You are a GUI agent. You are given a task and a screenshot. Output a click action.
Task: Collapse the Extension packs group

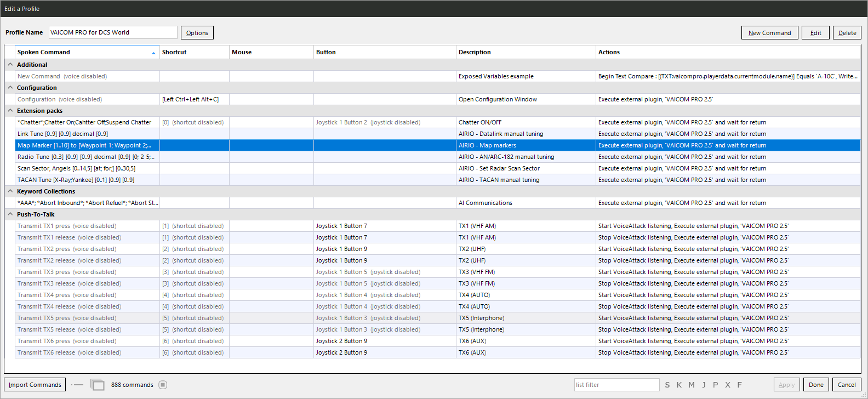10,111
